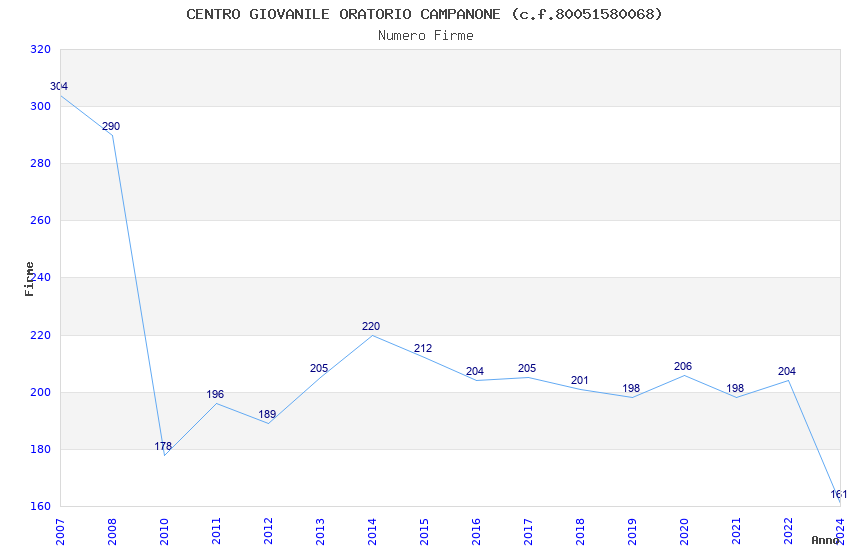Select the 206 data label for 2020

tap(683, 367)
